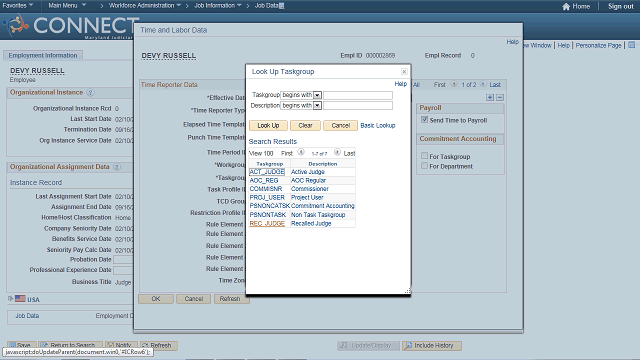640x360 pixels.
Task: Open Personalize Page link
Action: tap(598, 45)
